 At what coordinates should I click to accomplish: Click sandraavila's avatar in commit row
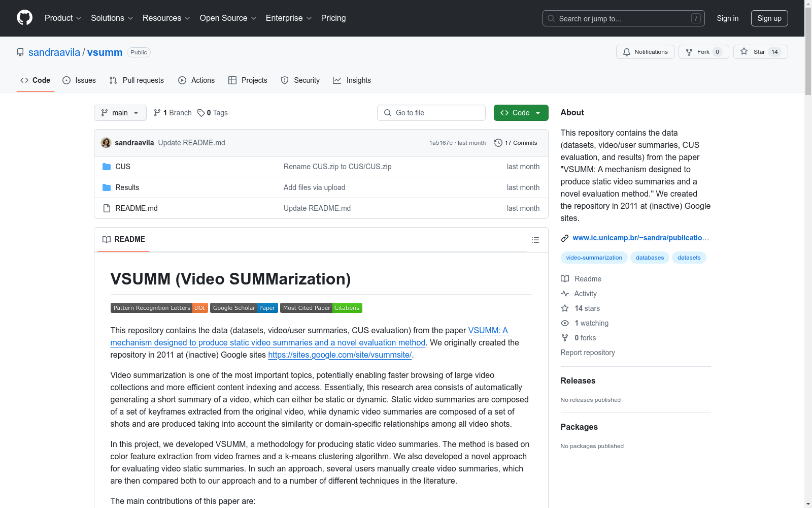[106, 143]
